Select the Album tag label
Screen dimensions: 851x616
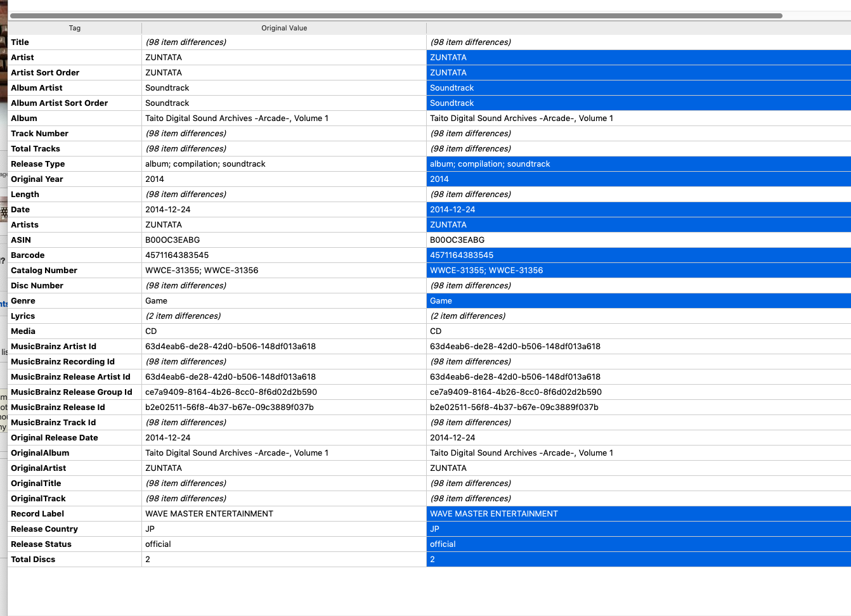24,119
